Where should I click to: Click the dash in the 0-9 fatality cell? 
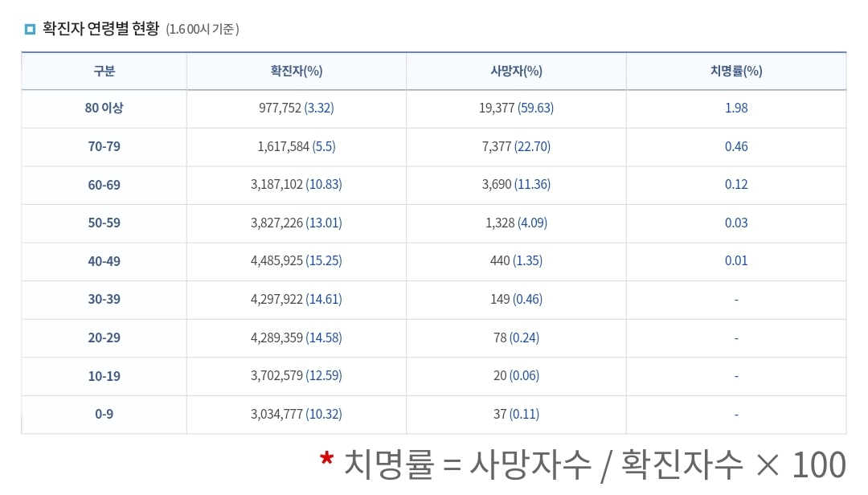pos(736,415)
